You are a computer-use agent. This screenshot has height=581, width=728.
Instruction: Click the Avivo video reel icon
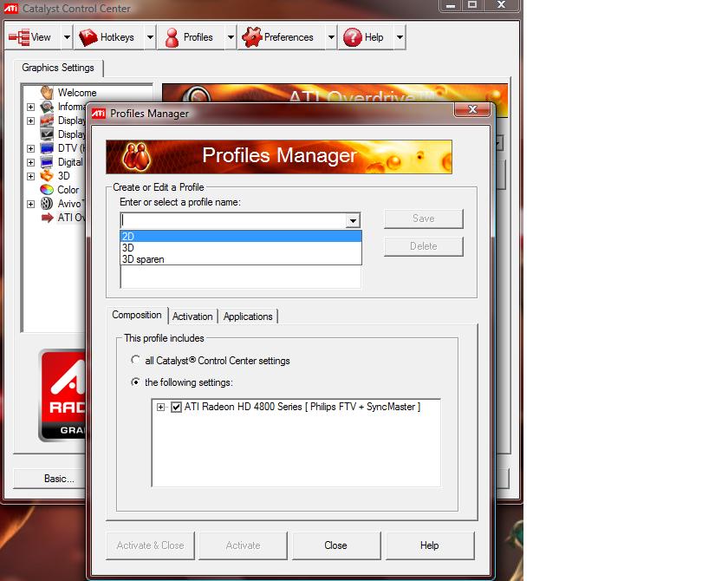click(47, 204)
